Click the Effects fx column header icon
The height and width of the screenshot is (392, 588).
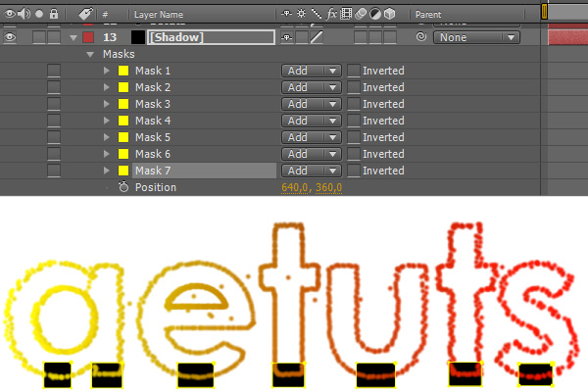pos(331,14)
